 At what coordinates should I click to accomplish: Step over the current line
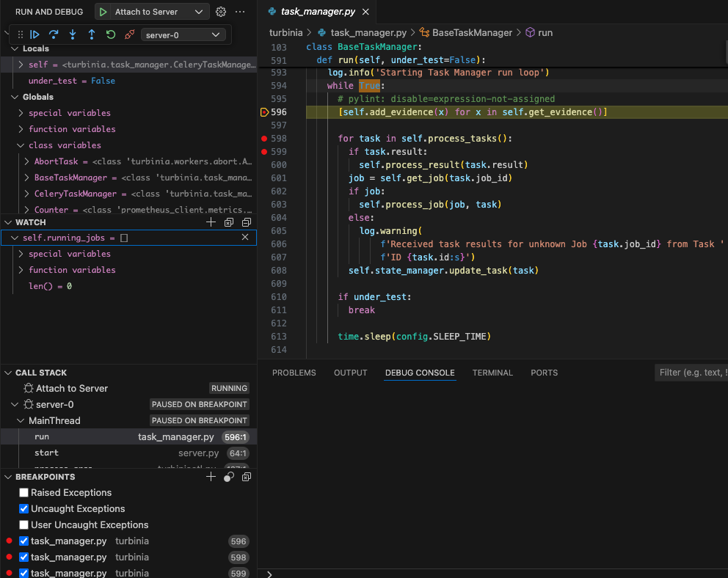(54, 34)
